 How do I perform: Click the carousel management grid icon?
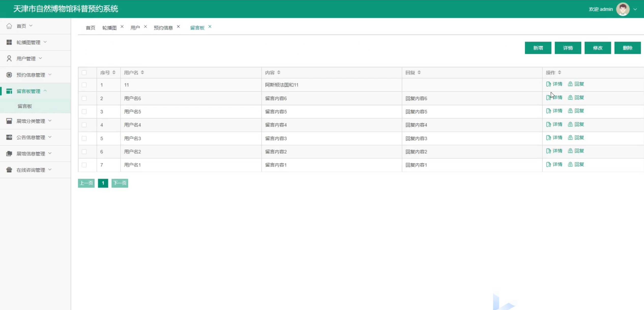(9, 42)
